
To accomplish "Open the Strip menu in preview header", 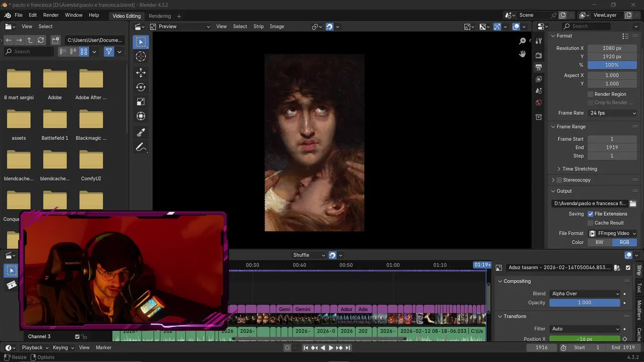I will [x=258, y=26].
